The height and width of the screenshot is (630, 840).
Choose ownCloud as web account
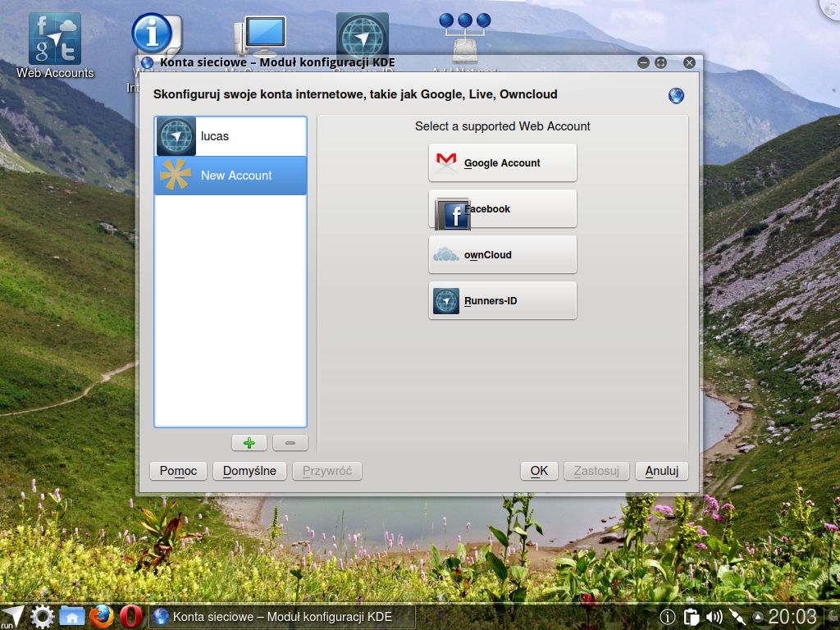coord(503,255)
